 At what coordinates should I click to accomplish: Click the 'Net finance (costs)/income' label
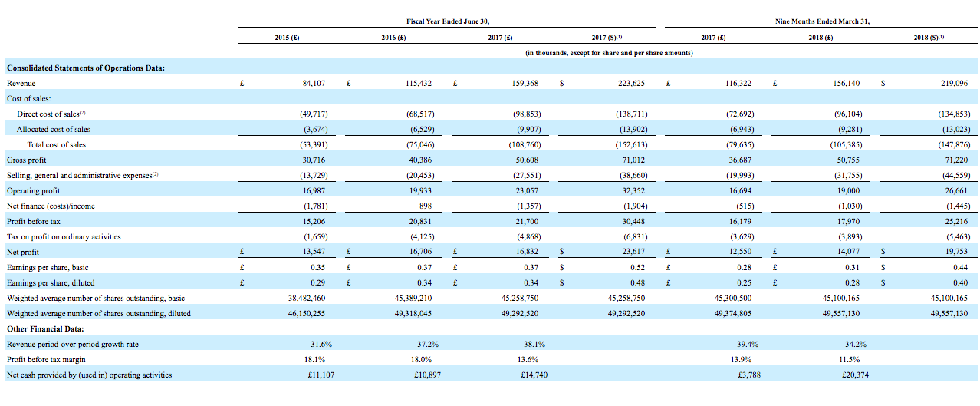coord(51,206)
